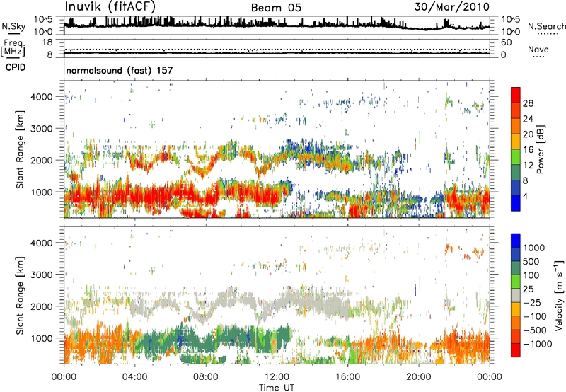Click 'Slant Range [km]' label of velocity panel

click(20, 295)
